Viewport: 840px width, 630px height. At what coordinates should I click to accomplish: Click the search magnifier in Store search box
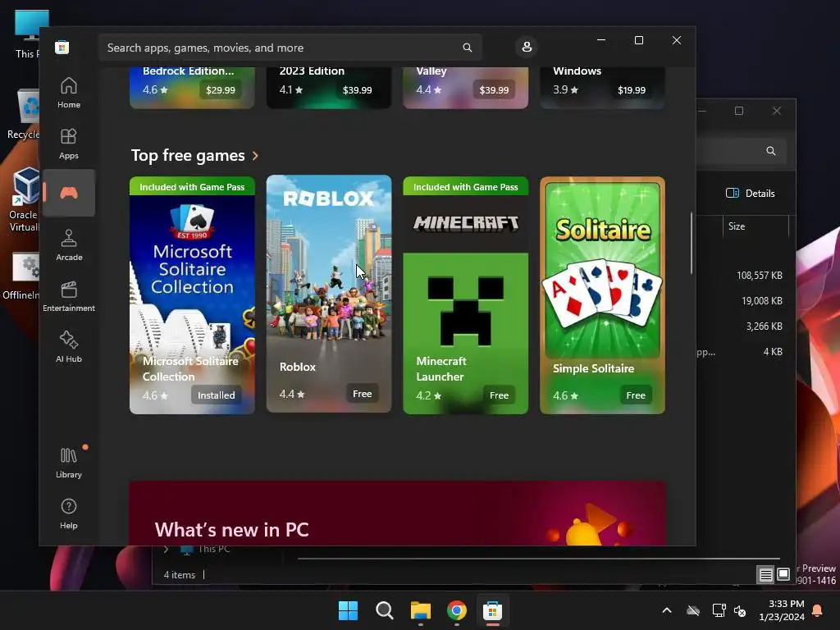(x=467, y=48)
